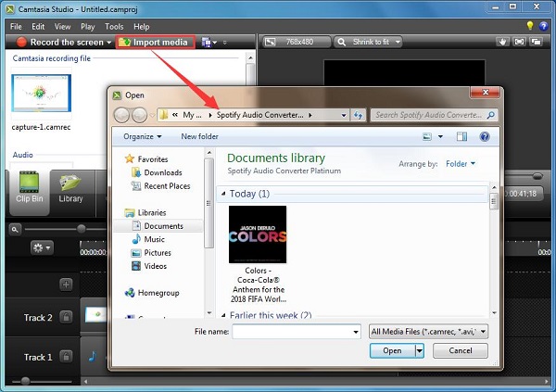
Task: Click the refresh icon next to address bar
Action: [358, 115]
